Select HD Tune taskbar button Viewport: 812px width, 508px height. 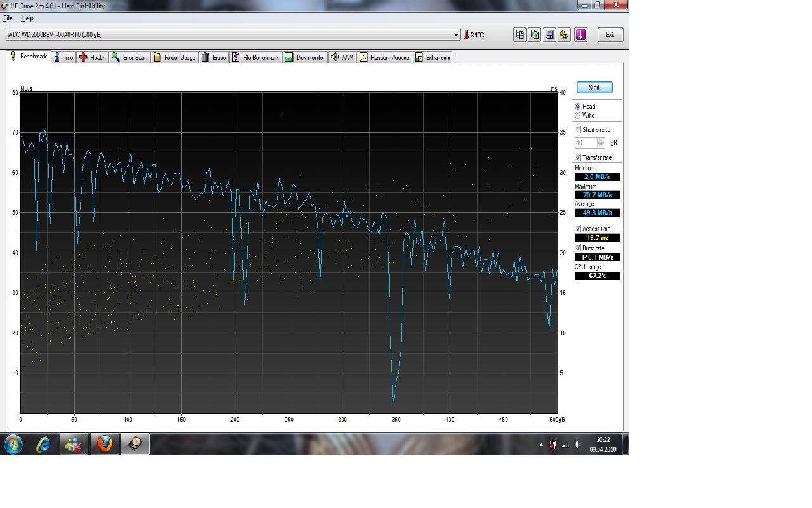(136, 444)
